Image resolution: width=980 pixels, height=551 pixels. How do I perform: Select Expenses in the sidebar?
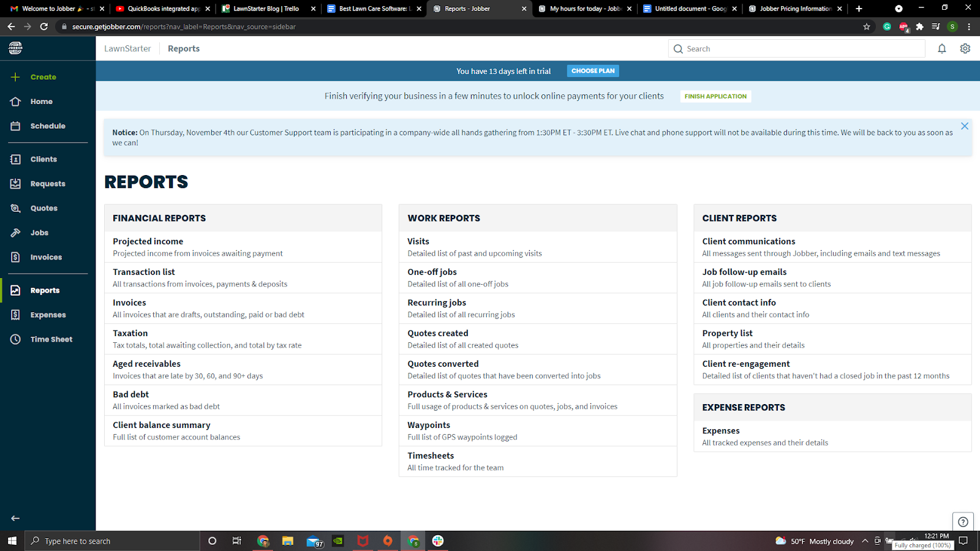(x=48, y=315)
